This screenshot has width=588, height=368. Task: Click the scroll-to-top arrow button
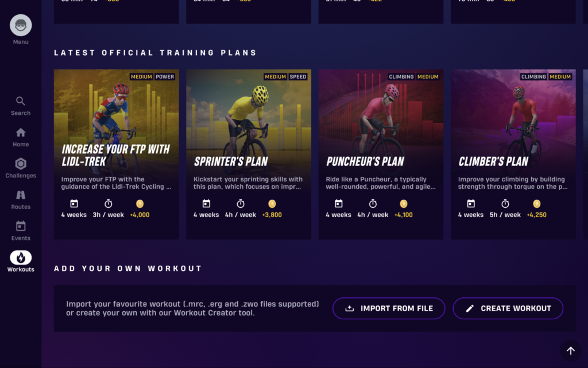coord(570,351)
